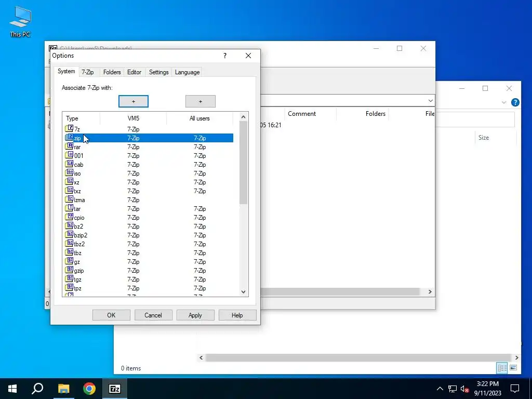Open the Editor tab
532x399 pixels.
click(x=135, y=72)
